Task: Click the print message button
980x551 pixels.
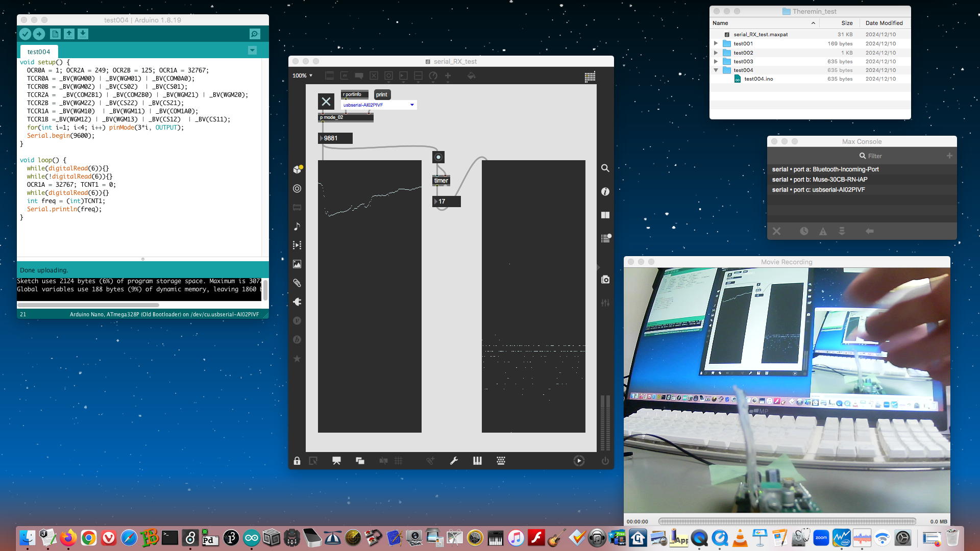Action: (382, 95)
